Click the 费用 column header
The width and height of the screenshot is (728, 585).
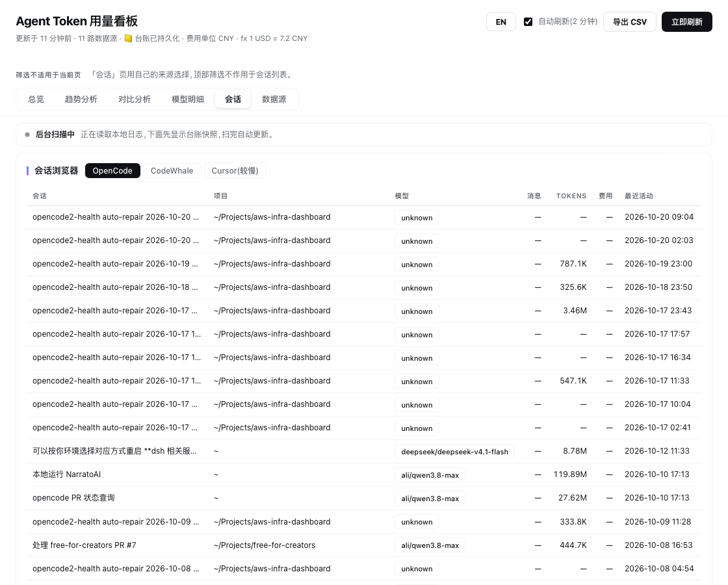[x=605, y=196]
